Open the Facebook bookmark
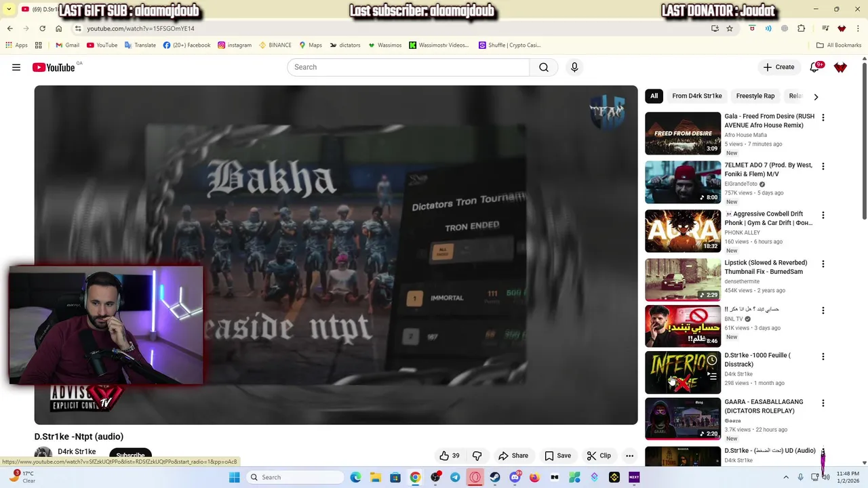The height and width of the screenshot is (488, 868). tap(187, 45)
